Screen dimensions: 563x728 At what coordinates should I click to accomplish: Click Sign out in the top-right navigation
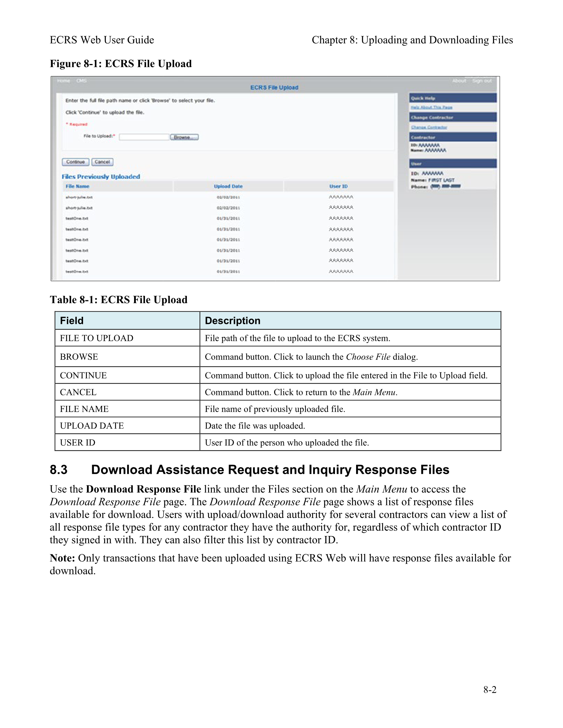click(482, 81)
